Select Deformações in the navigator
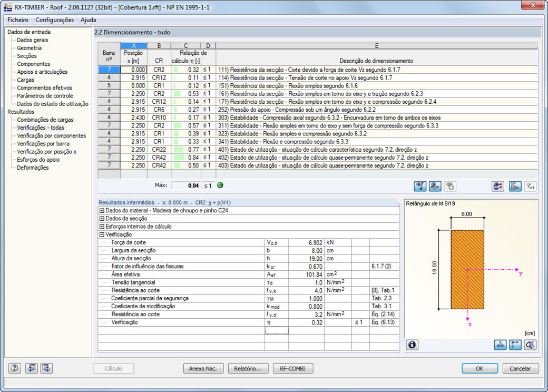This screenshot has width=548, height=392. 33,168
